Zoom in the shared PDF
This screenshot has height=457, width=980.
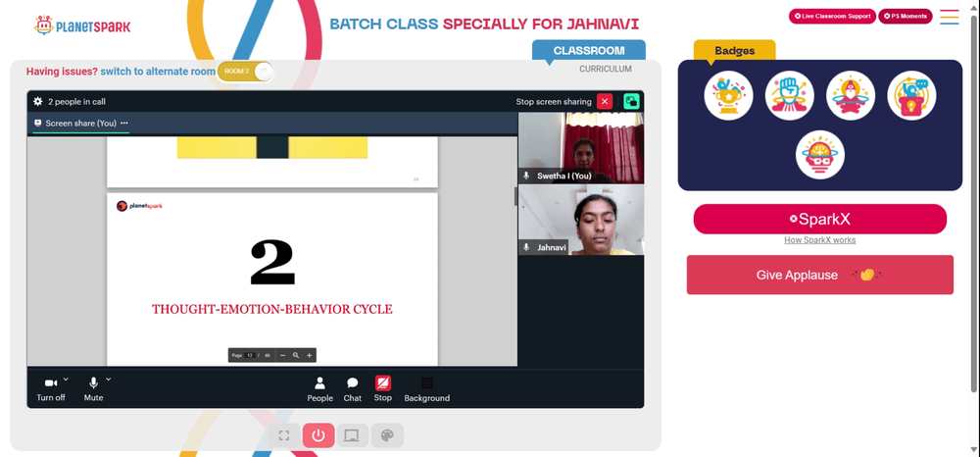click(x=309, y=355)
